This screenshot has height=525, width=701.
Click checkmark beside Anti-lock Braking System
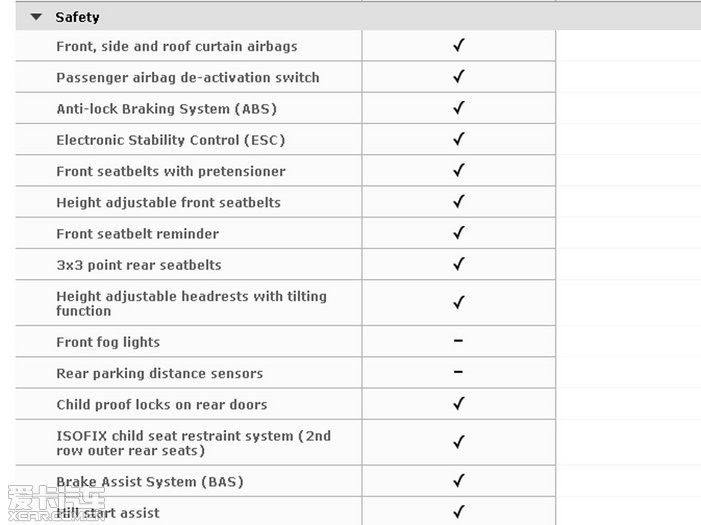click(459, 108)
